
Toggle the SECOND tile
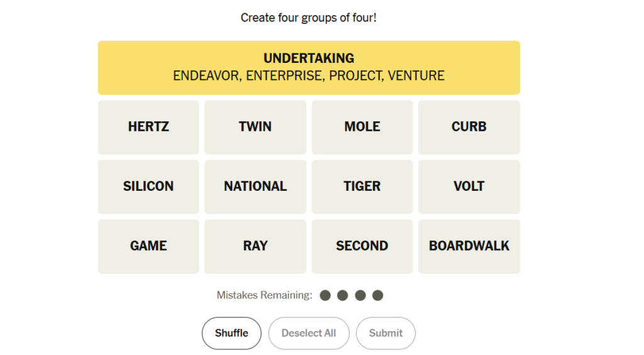(x=362, y=247)
